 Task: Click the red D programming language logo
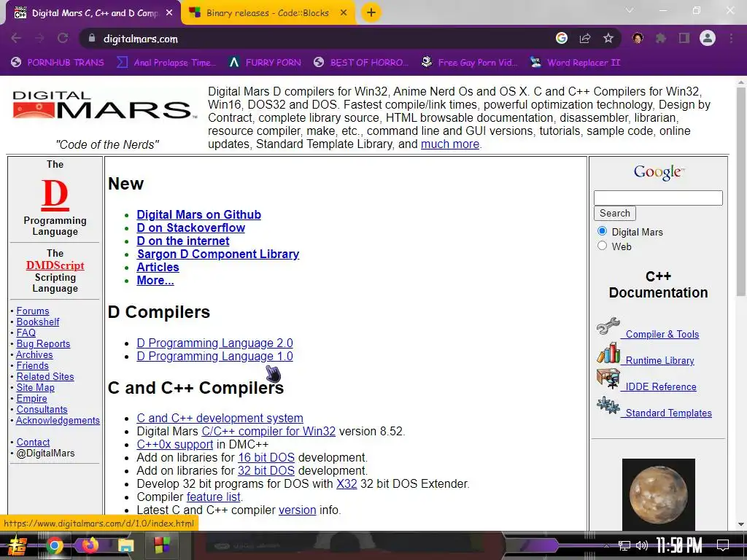tap(55, 195)
